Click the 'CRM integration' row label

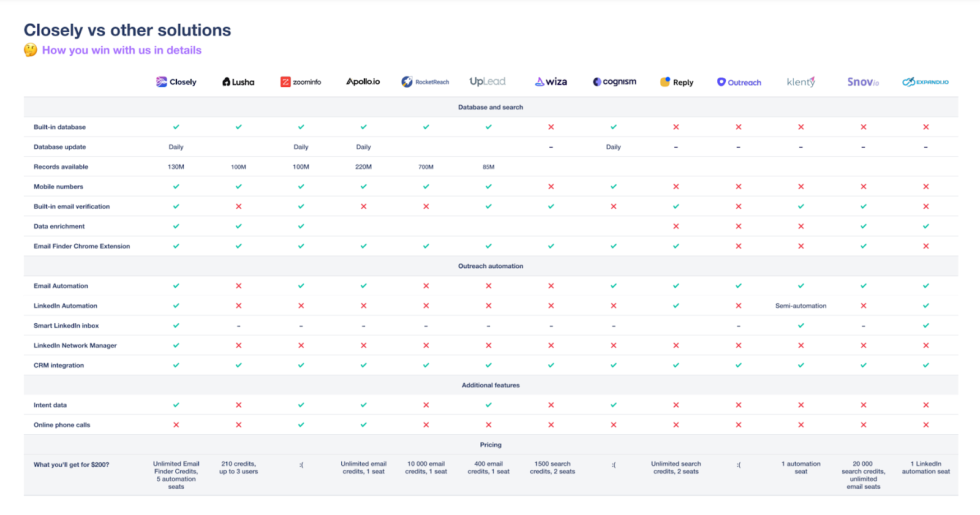click(59, 366)
